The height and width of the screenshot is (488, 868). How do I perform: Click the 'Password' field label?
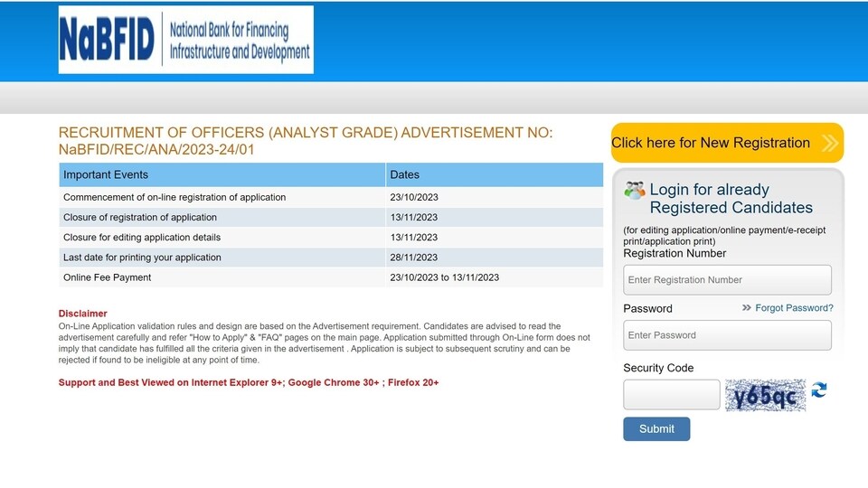tap(647, 309)
